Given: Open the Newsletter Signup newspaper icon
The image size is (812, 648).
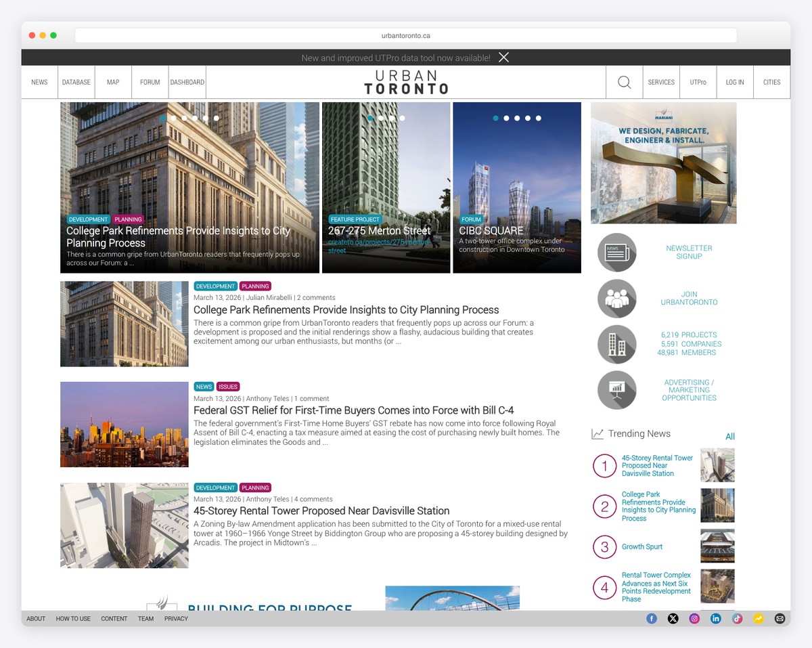Looking at the screenshot, I should [616, 252].
